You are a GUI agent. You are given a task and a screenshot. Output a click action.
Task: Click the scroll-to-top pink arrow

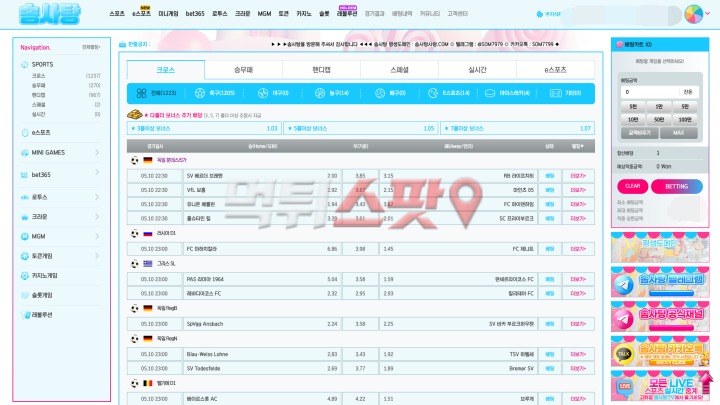706,383
